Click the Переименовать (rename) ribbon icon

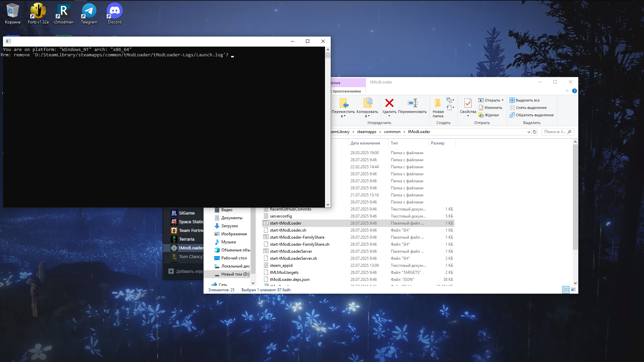(412, 103)
